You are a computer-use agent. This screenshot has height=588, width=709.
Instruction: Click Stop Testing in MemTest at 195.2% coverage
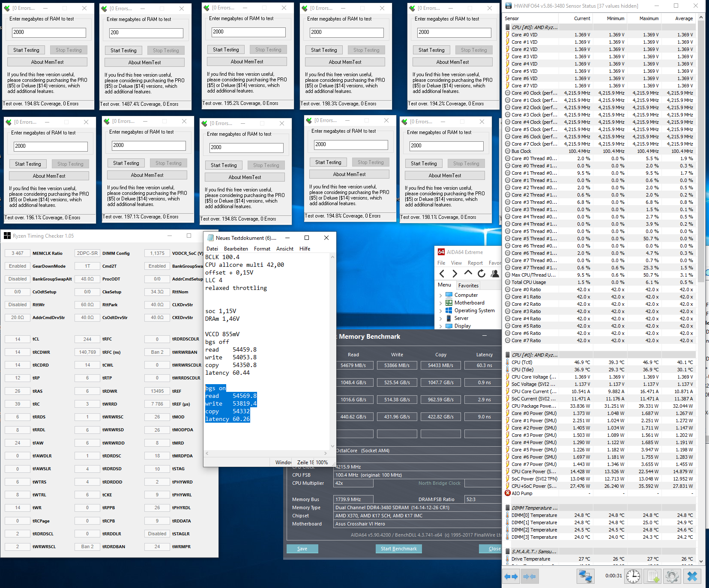pos(268,50)
